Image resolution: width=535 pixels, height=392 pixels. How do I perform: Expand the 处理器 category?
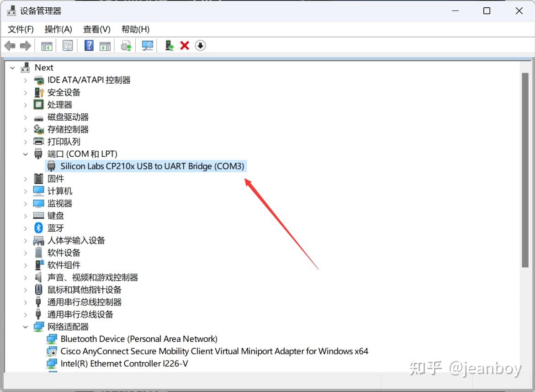point(25,104)
